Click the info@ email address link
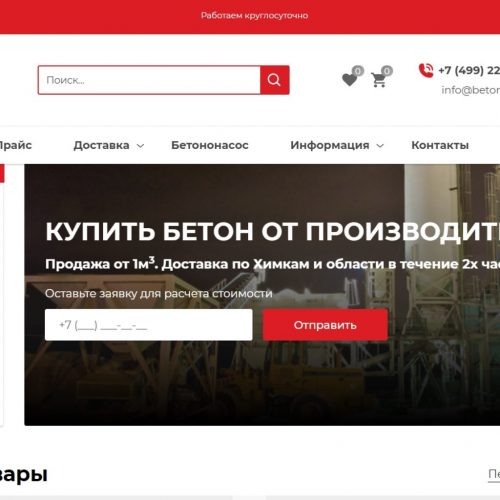 [x=471, y=90]
